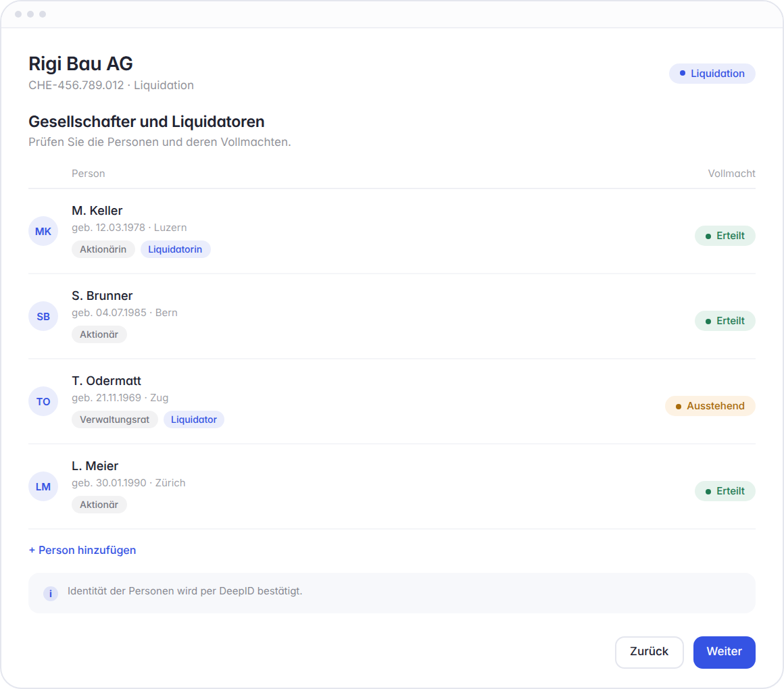Click the LM avatar for L. Meier
784x689 pixels.
43,486
